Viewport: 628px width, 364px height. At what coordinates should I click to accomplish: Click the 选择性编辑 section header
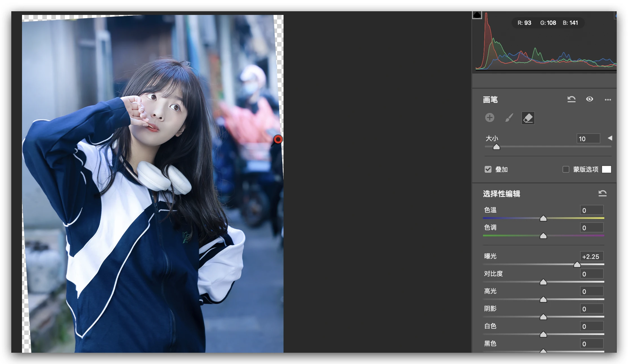coord(501,194)
